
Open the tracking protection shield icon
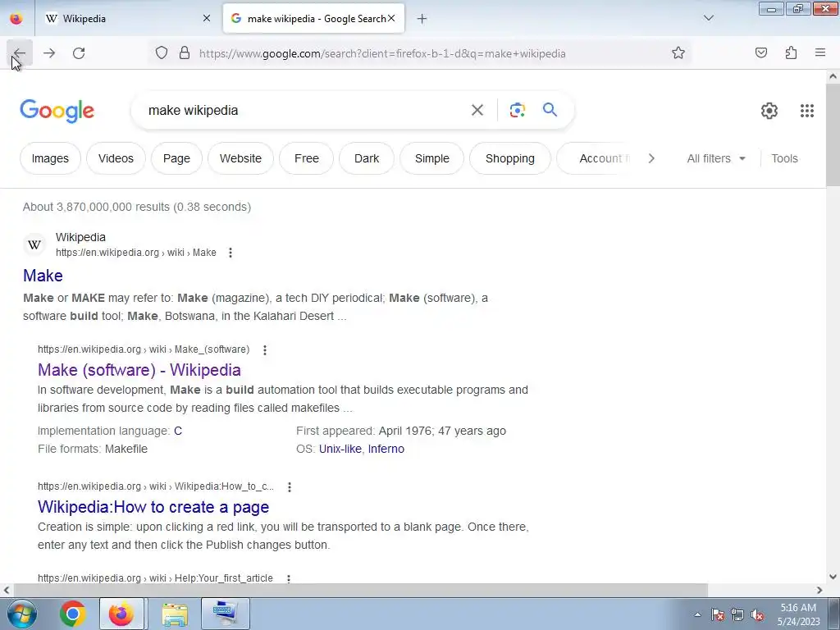[162, 53]
